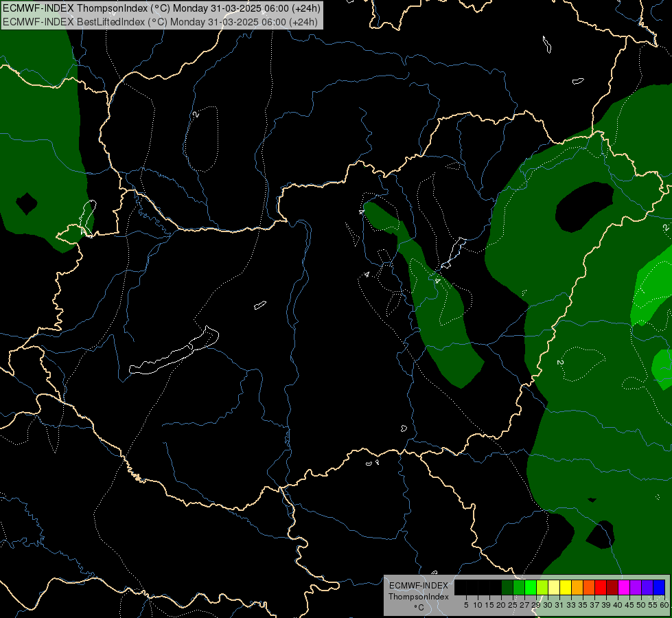Click the legend's ECMWF-INDEX label
Screen dimensions: 672x618
419,586
